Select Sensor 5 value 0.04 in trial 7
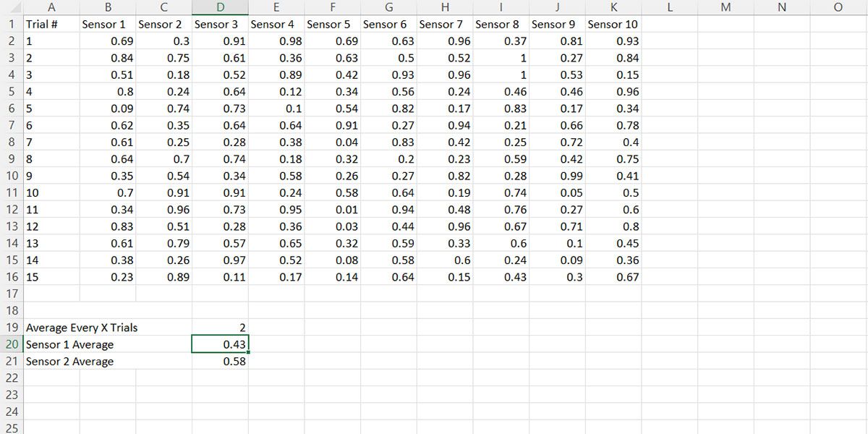 [333, 142]
